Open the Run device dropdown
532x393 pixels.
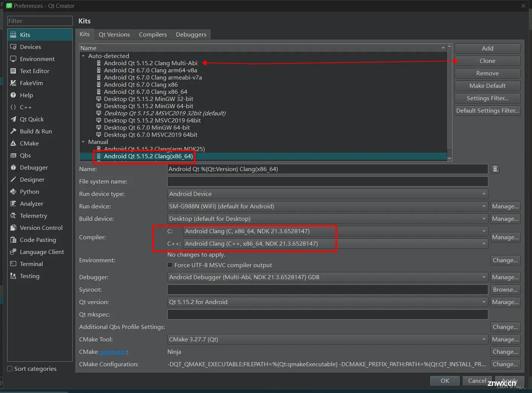[x=327, y=206]
